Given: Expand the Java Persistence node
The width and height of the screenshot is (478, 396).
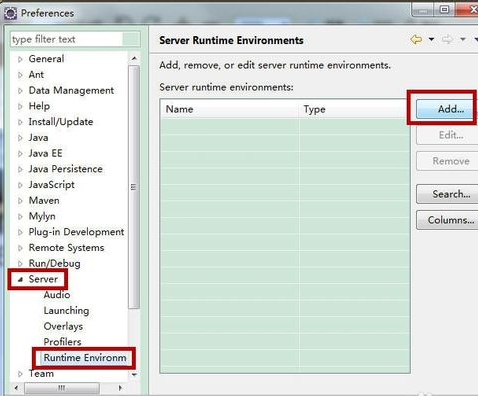Looking at the screenshot, I should tap(20, 169).
